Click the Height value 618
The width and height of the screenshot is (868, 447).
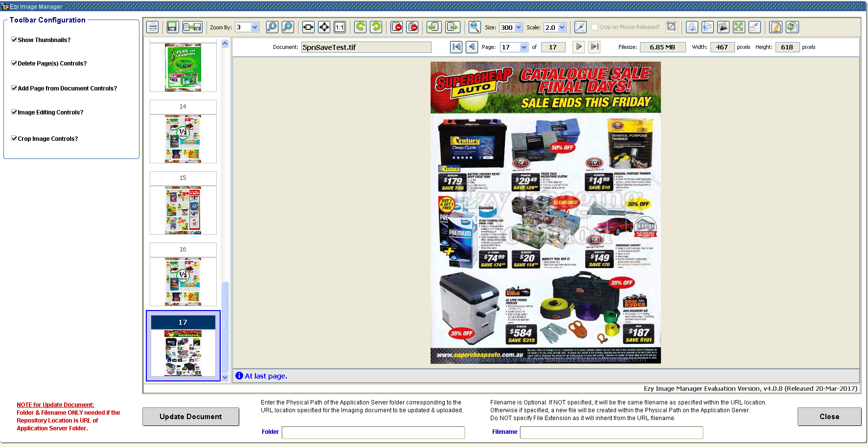tap(787, 47)
